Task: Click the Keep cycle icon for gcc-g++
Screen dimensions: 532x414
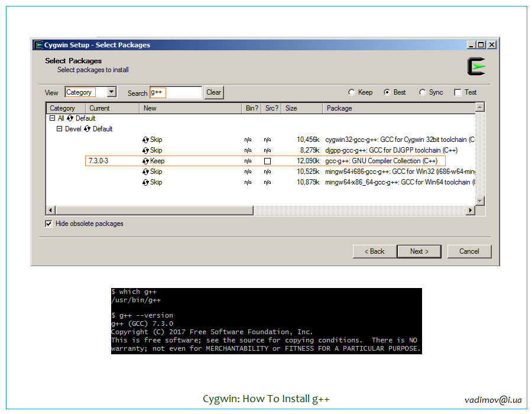Action: (x=145, y=161)
